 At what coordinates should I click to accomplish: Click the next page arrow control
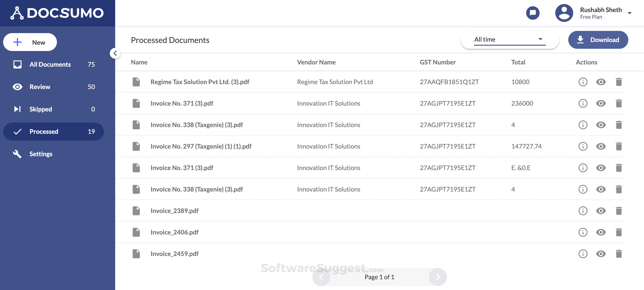coord(437,277)
